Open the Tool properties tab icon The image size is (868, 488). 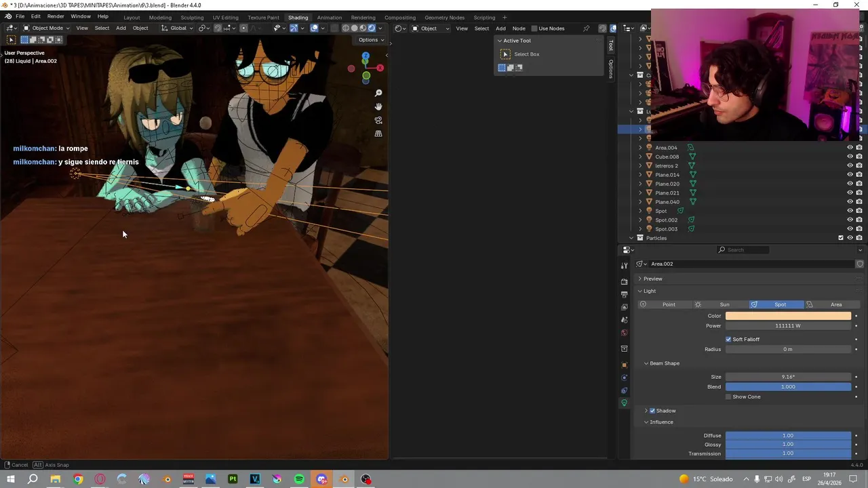click(x=625, y=266)
